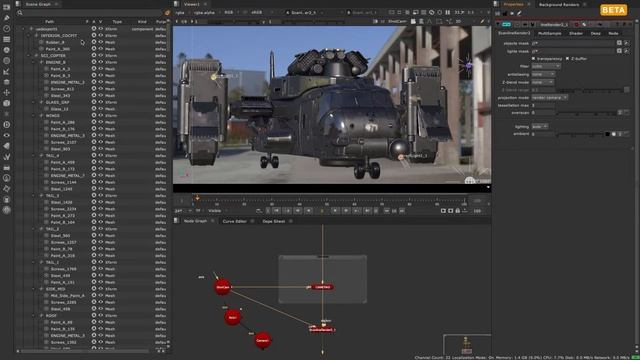This screenshot has width=640, height=360.
Task: Open the Filter nodes menu
Action: (7, 60)
